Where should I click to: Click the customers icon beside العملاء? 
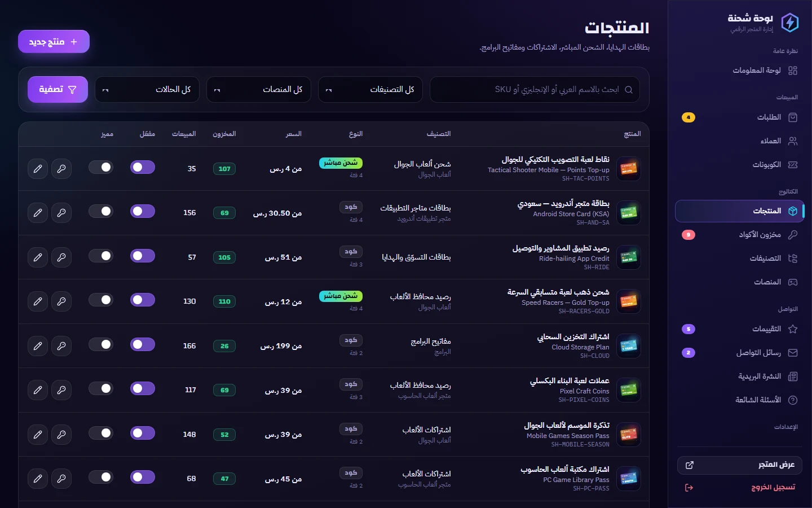[793, 141]
